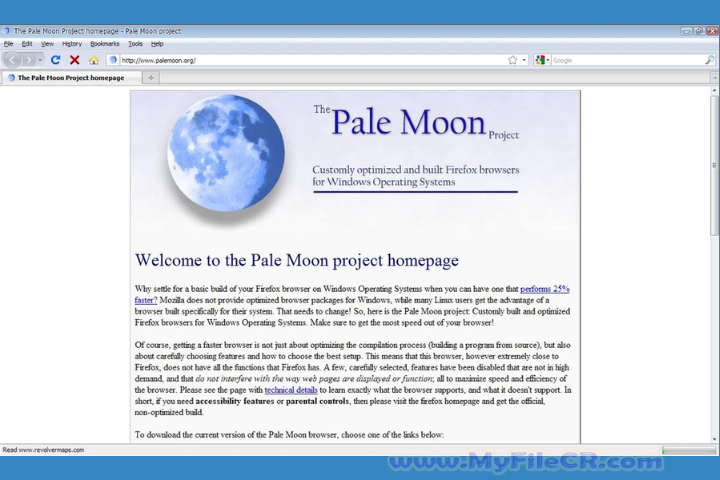The image size is (720, 480).
Task: Open the URL history dropdown arrow
Action: click(524, 60)
